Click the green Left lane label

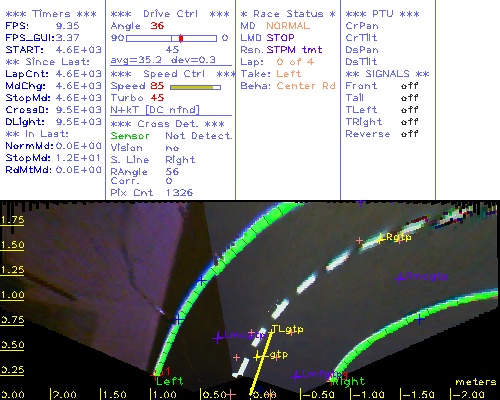pyautogui.click(x=169, y=381)
